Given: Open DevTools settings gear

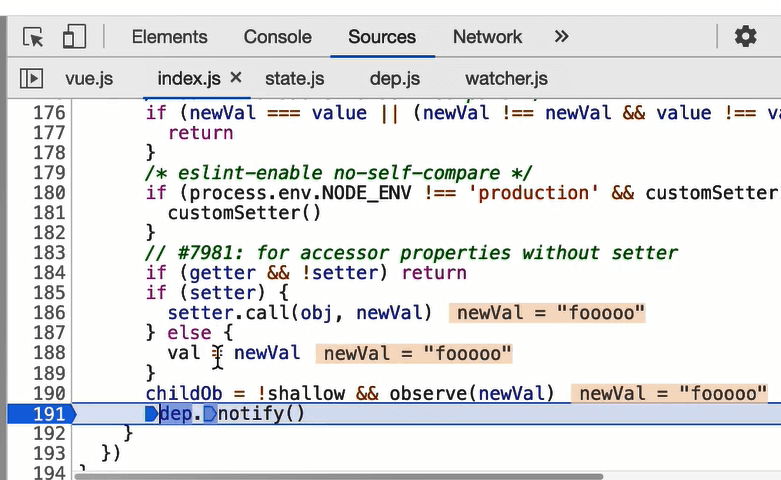Looking at the screenshot, I should coord(746,37).
